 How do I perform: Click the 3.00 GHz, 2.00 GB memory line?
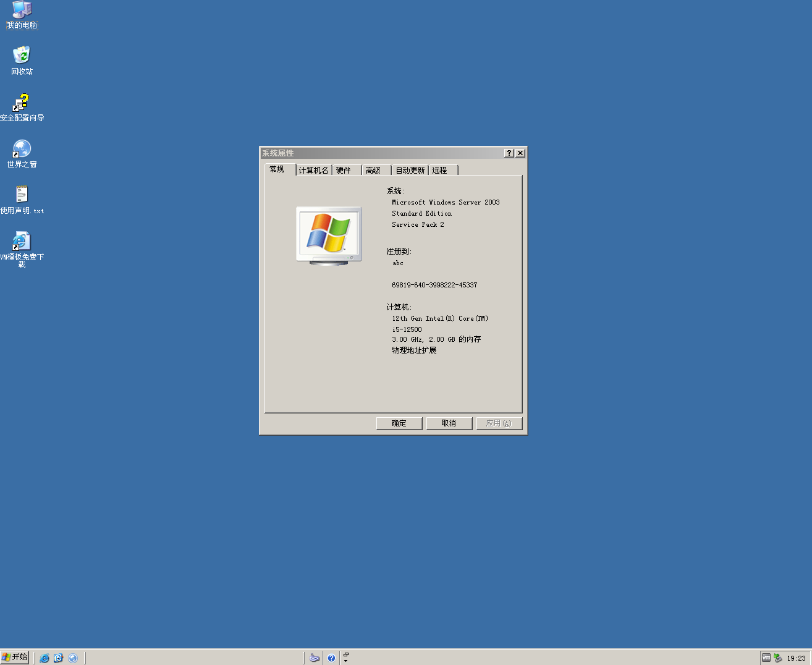point(436,339)
